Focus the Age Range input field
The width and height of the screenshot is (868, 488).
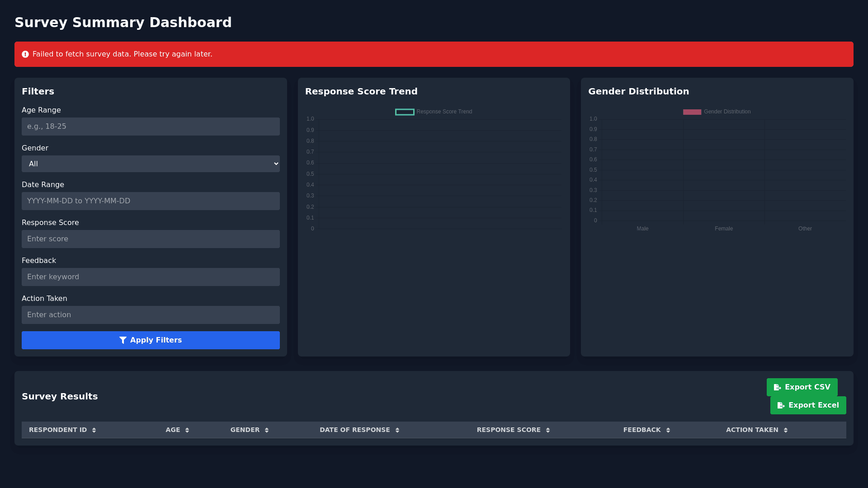point(151,127)
